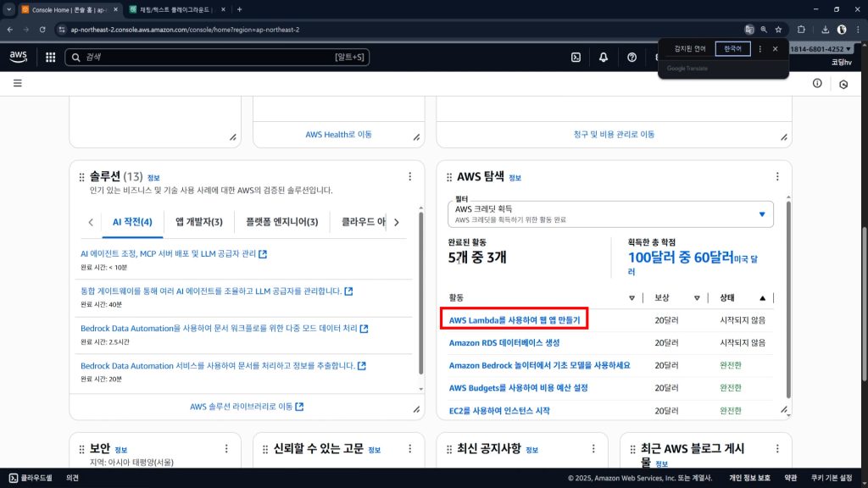The width and height of the screenshot is (868, 488).
Task: Open AI 에이전트 조정, MCP 서버 배포 solution
Action: coord(174,253)
